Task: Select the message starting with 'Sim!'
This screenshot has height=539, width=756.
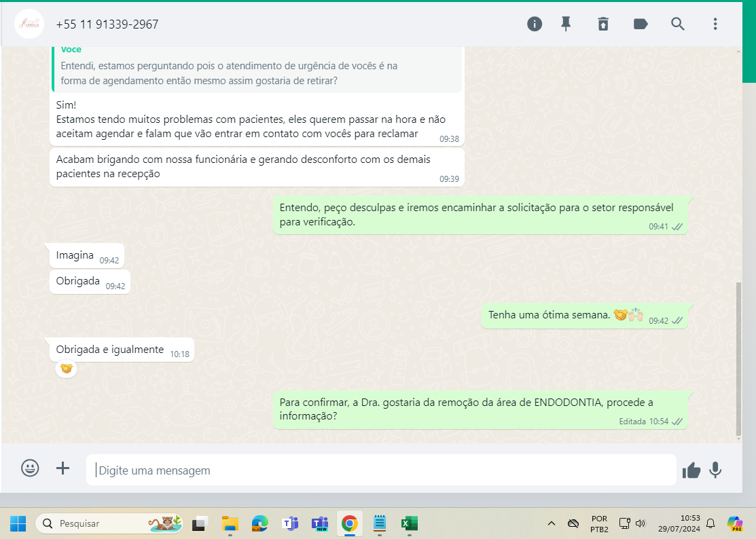Action: click(257, 119)
